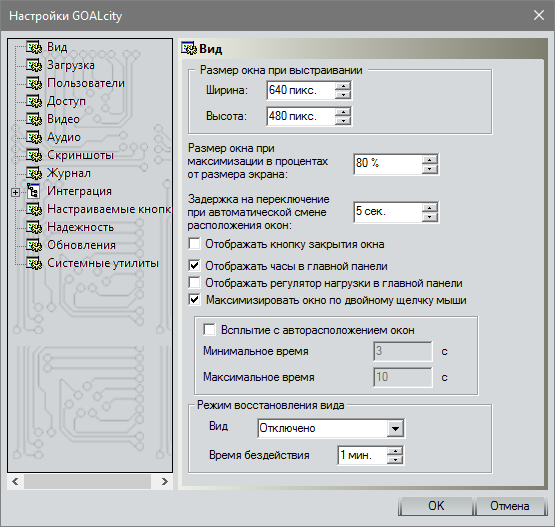Image resolution: width=555 pixels, height=527 pixels.
Task: Click the Интеграция tree icon
Action: pos(33,191)
